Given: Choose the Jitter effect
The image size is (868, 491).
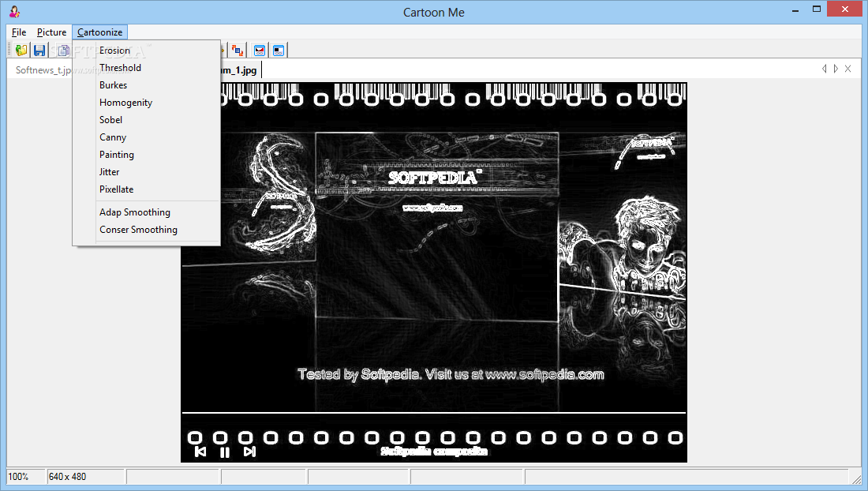Looking at the screenshot, I should [x=146, y=171].
